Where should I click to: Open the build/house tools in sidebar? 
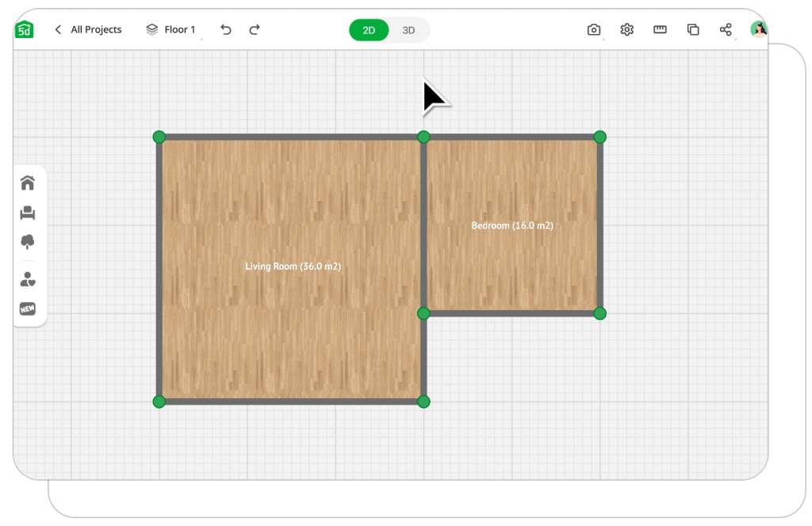click(28, 183)
